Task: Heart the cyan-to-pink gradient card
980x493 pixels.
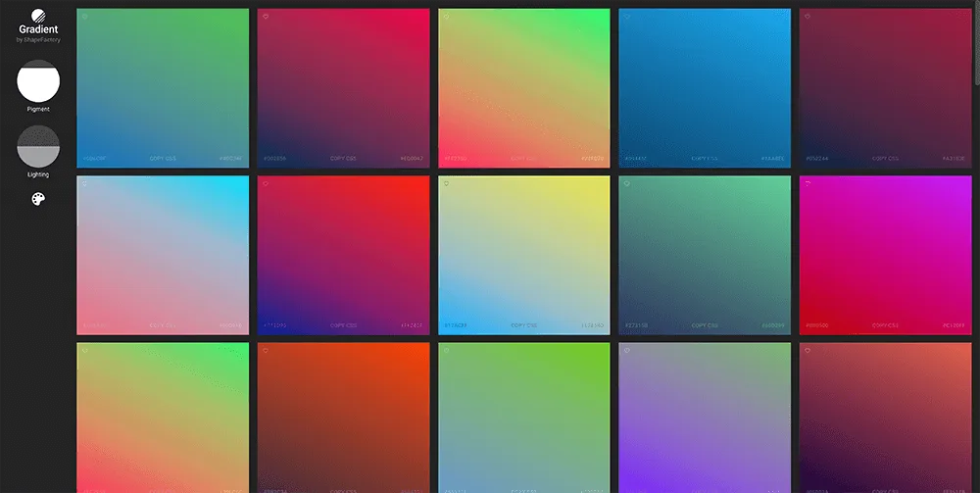Action: (84, 183)
